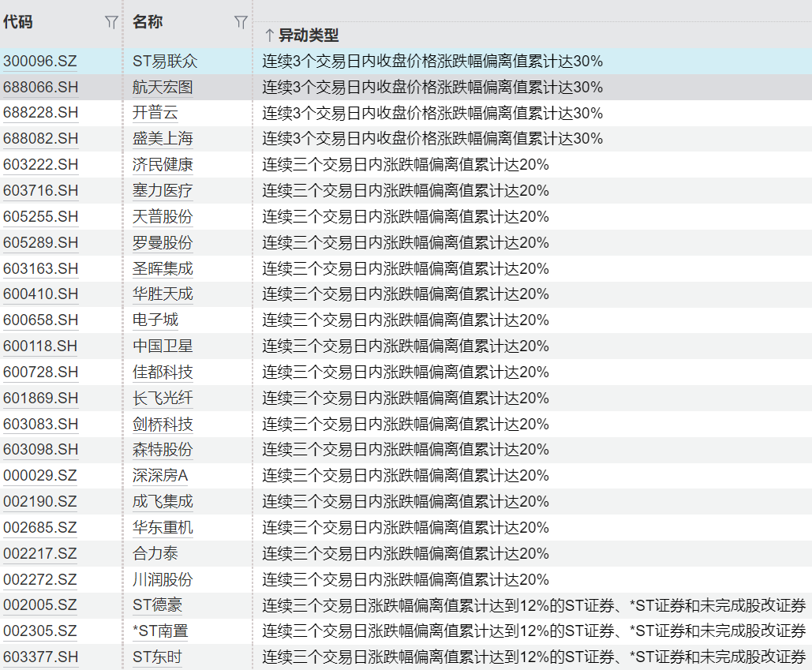The height and width of the screenshot is (670, 812).
Task: Open the 中国卫星 stock link
Action: [x=163, y=346]
